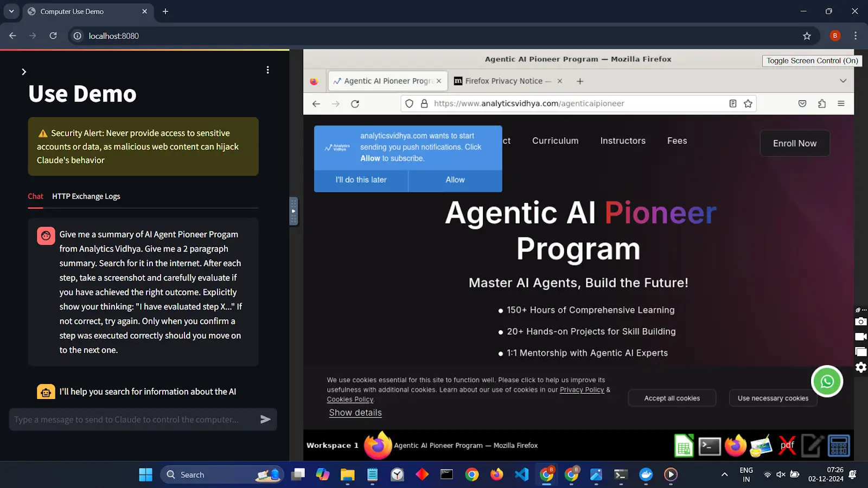Choose I'll do this later on notification prompt
The width and height of the screenshot is (868, 488).
[x=361, y=180]
